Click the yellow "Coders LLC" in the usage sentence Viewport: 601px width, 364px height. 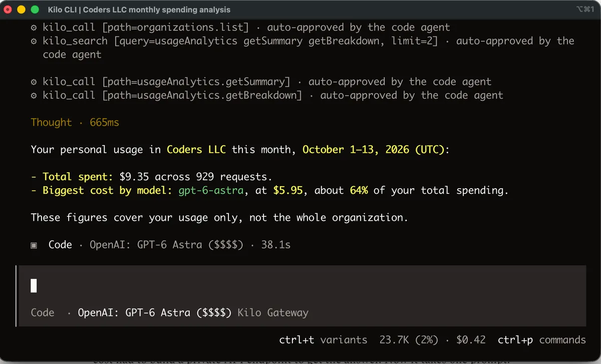click(196, 150)
